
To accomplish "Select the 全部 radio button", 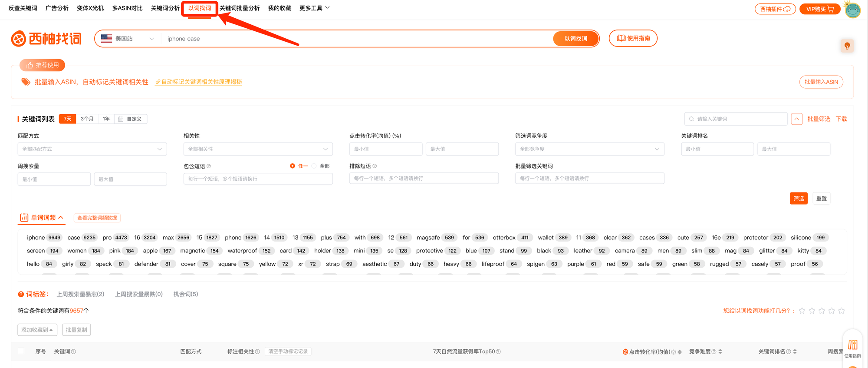I will click(x=314, y=166).
